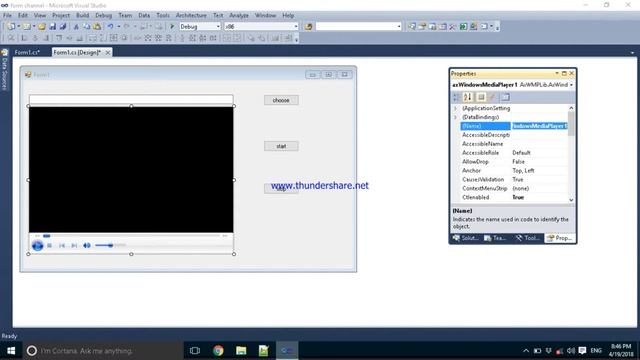
Task: Click the Paste toolbar icon
Action: [x=97, y=27]
